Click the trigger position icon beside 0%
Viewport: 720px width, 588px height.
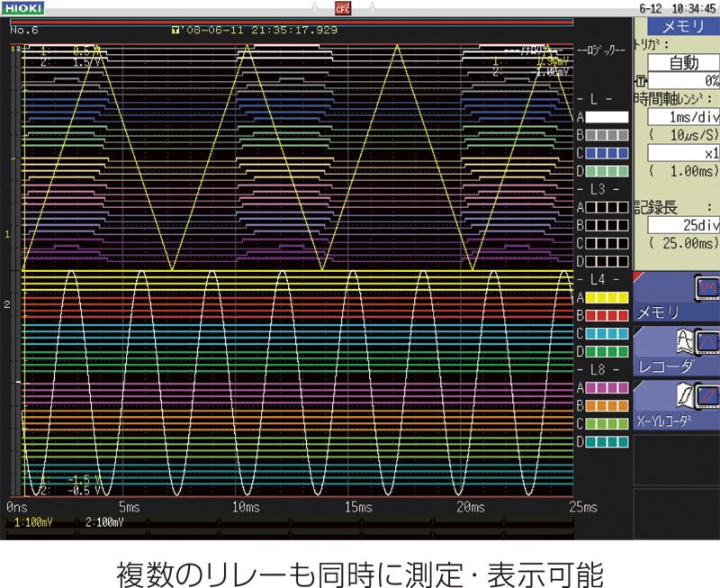640,80
